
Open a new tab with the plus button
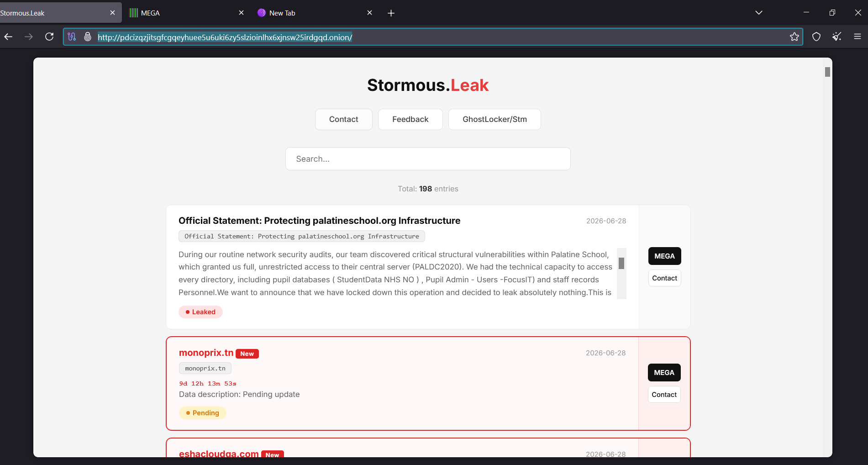pyautogui.click(x=391, y=13)
